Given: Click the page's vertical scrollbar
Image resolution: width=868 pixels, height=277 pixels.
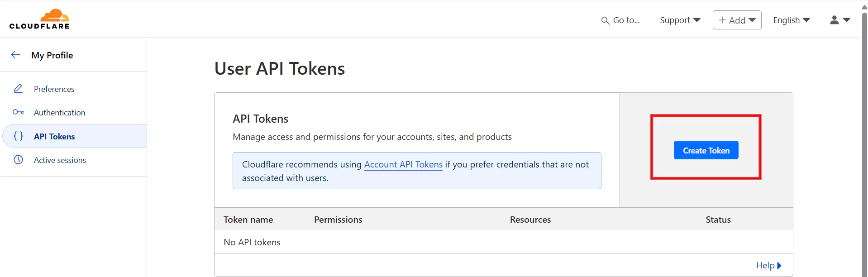Looking at the screenshot, I should (x=864, y=136).
